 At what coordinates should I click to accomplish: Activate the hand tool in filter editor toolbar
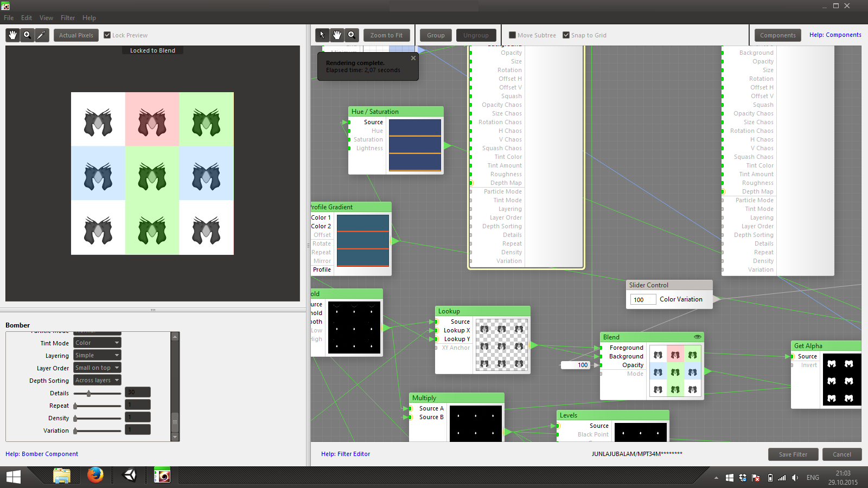[x=337, y=35]
